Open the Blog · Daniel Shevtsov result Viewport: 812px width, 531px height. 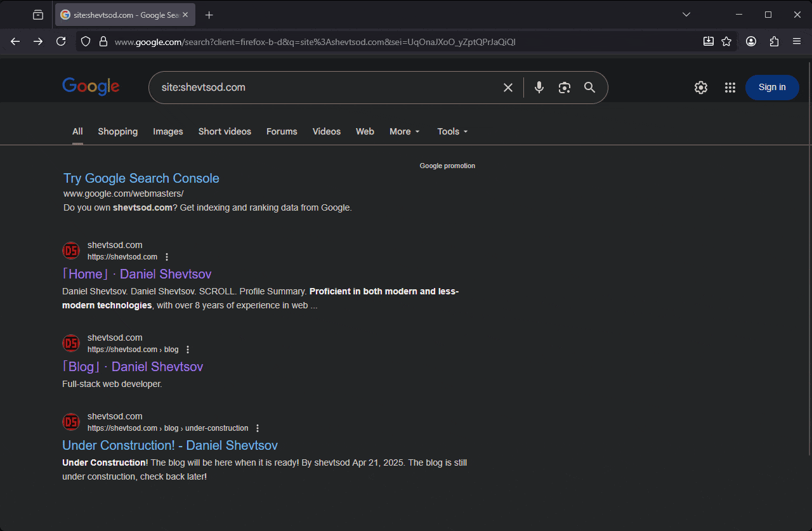133,367
